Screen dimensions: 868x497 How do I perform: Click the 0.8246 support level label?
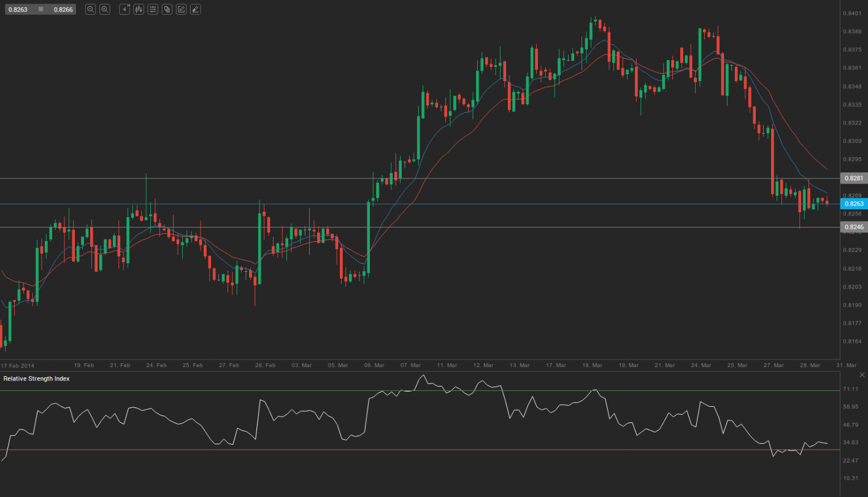(853, 227)
